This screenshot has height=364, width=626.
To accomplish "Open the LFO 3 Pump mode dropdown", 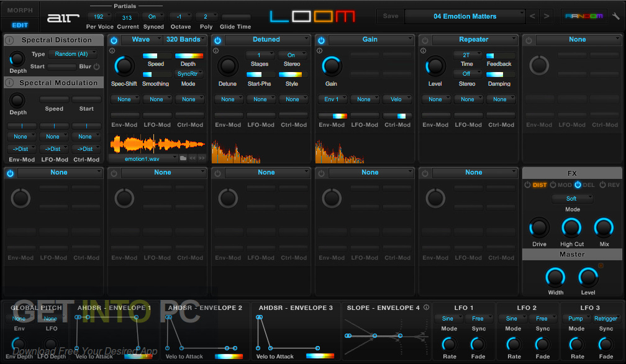I will tap(576, 319).
